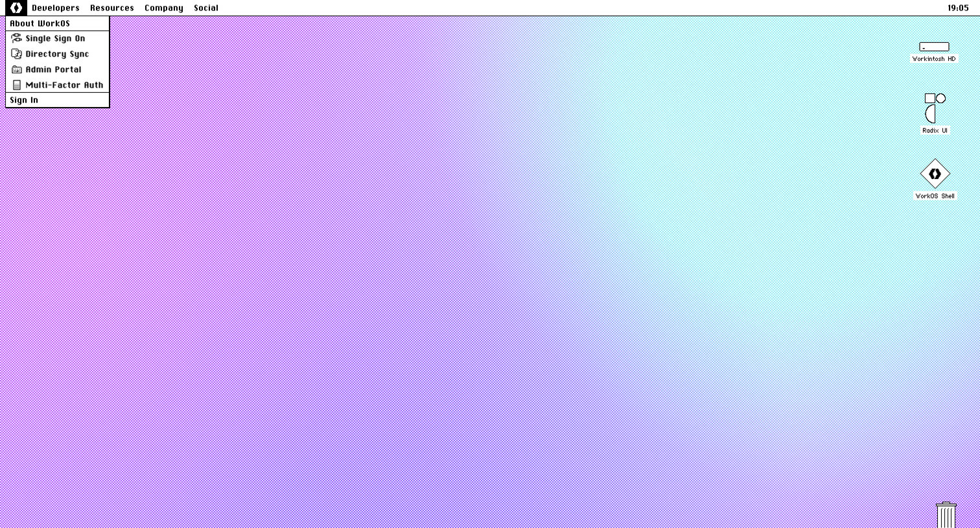This screenshot has height=528, width=980.
Task: Click Sign In menu entry
Action: pos(58,100)
